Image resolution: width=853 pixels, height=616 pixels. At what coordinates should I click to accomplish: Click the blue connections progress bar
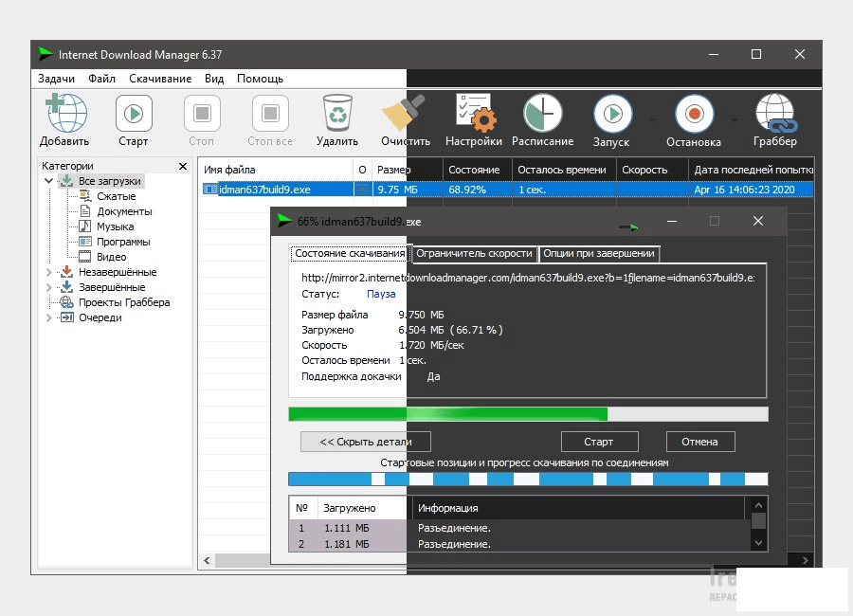click(528, 480)
